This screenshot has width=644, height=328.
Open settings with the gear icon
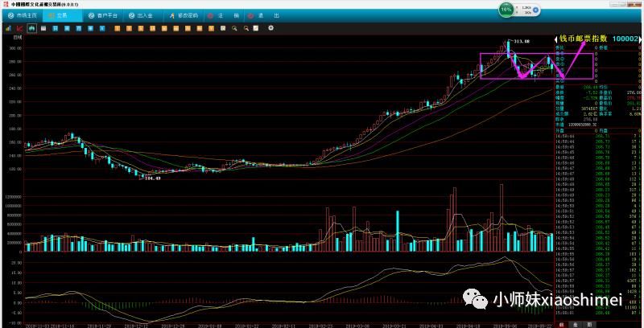(x=270, y=28)
